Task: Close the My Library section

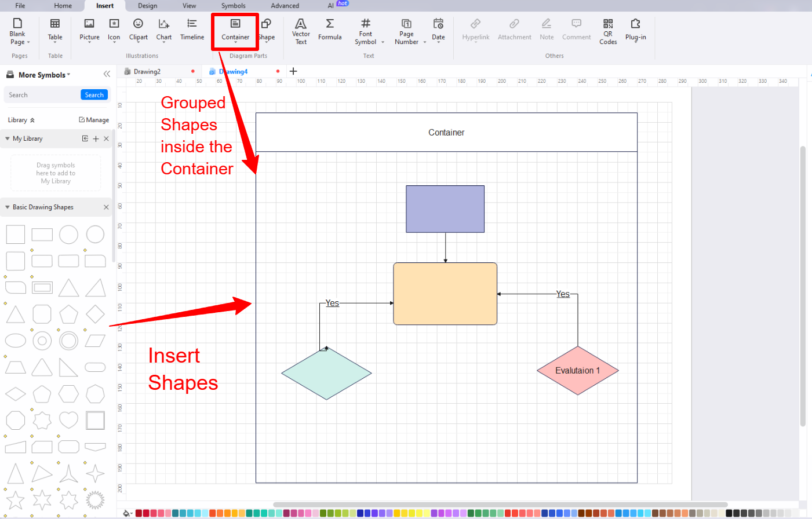Action: point(106,139)
